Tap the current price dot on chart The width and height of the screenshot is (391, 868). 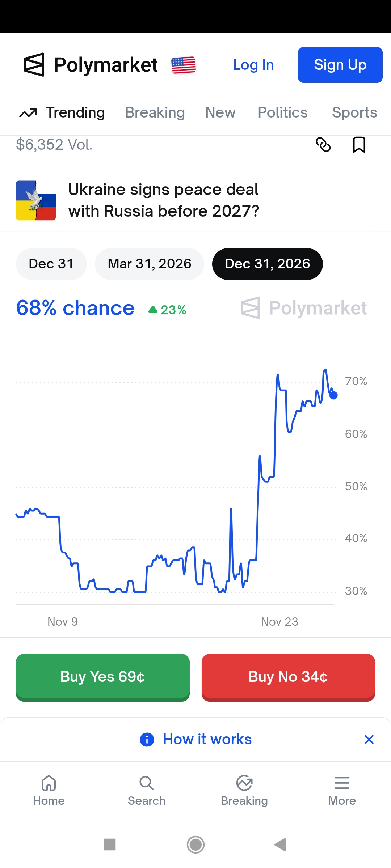pos(333,395)
